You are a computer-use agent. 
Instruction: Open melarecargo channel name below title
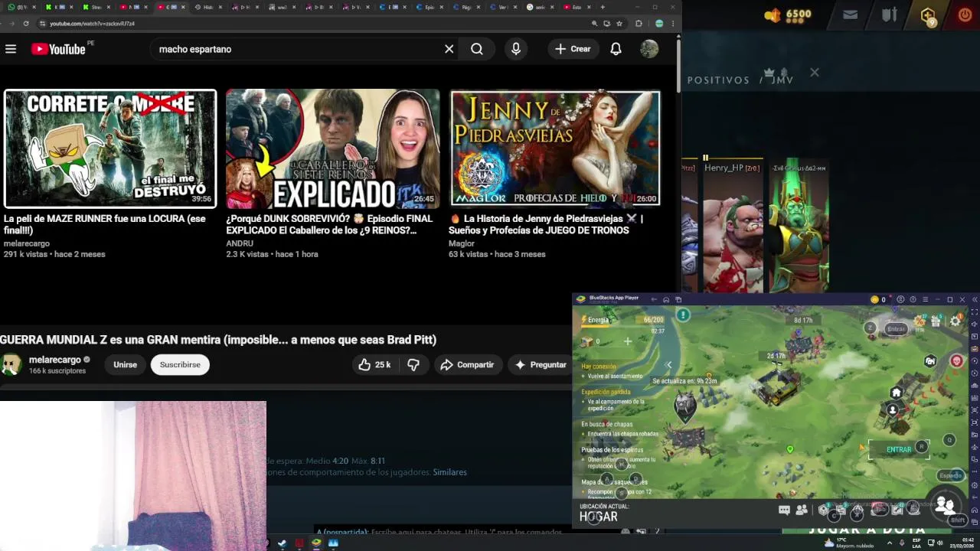tap(54, 360)
